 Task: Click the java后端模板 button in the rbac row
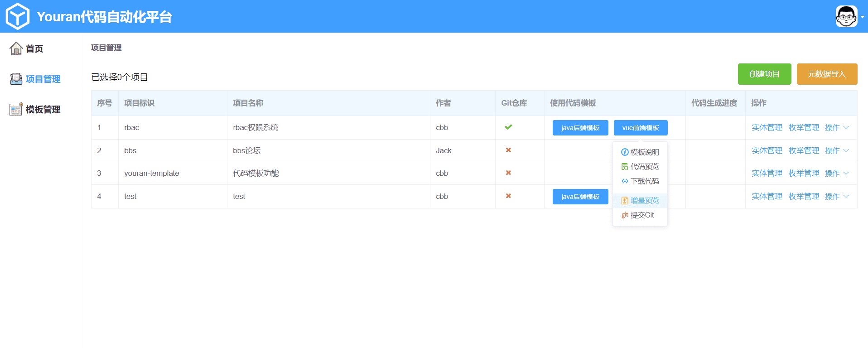tap(580, 128)
